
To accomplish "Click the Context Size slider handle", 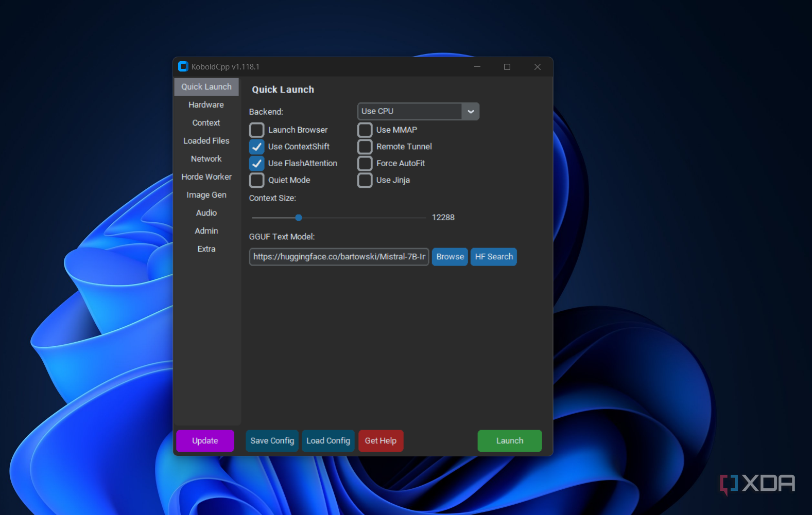I will point(299,218).
